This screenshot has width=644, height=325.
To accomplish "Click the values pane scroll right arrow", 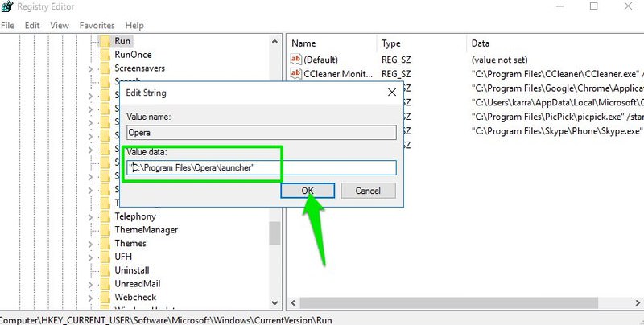I will [638, 303].
